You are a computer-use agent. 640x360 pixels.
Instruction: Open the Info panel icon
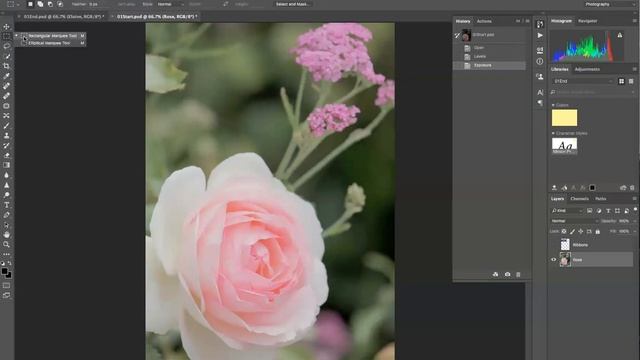(x=540, y=62)
